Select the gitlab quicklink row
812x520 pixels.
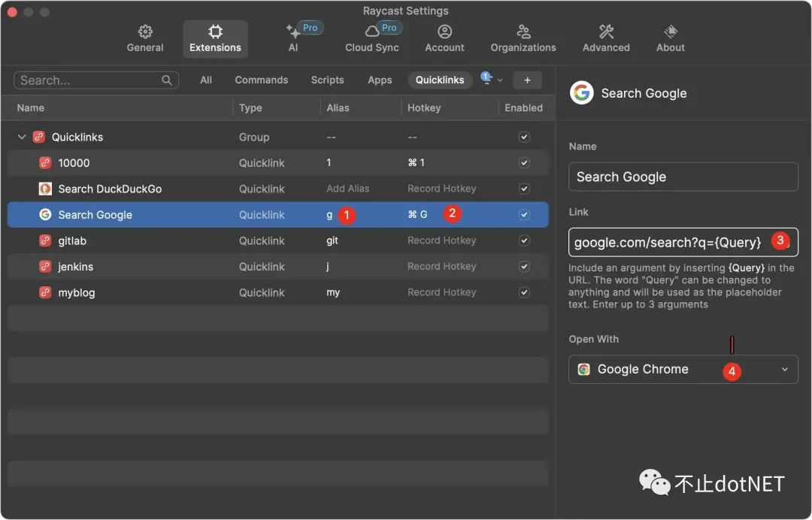(277, 240)
